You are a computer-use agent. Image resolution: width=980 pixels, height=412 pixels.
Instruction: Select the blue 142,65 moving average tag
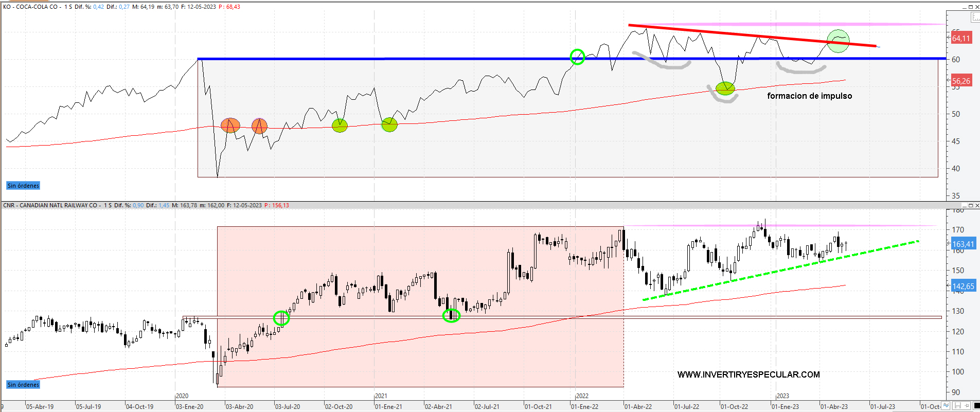pos(963,286)
